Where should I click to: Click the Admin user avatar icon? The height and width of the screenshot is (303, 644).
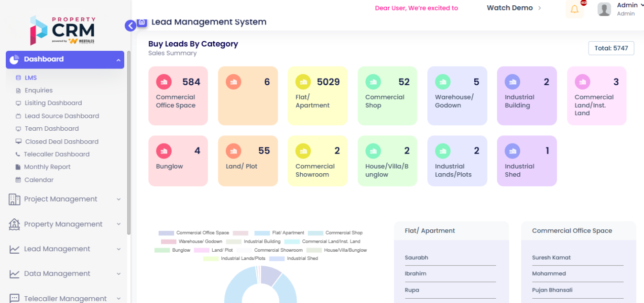click(x=604, y=10)
